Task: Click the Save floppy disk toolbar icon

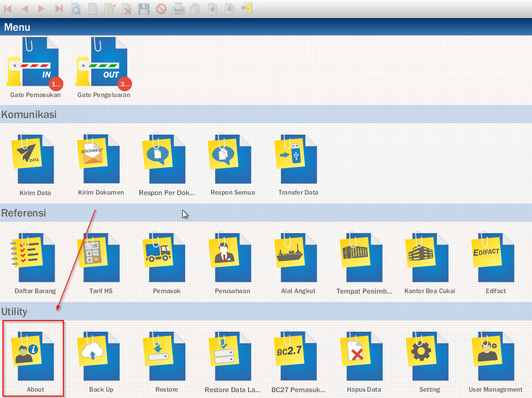Action: 144,8
